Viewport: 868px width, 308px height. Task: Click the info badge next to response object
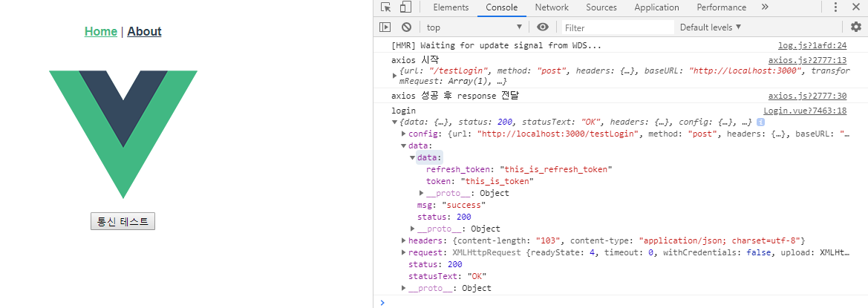760,122
